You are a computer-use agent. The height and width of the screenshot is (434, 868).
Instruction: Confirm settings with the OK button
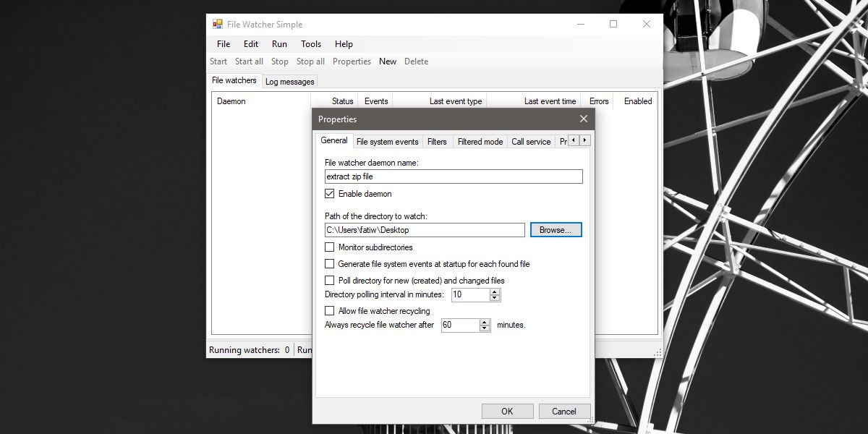coord(507,410)
